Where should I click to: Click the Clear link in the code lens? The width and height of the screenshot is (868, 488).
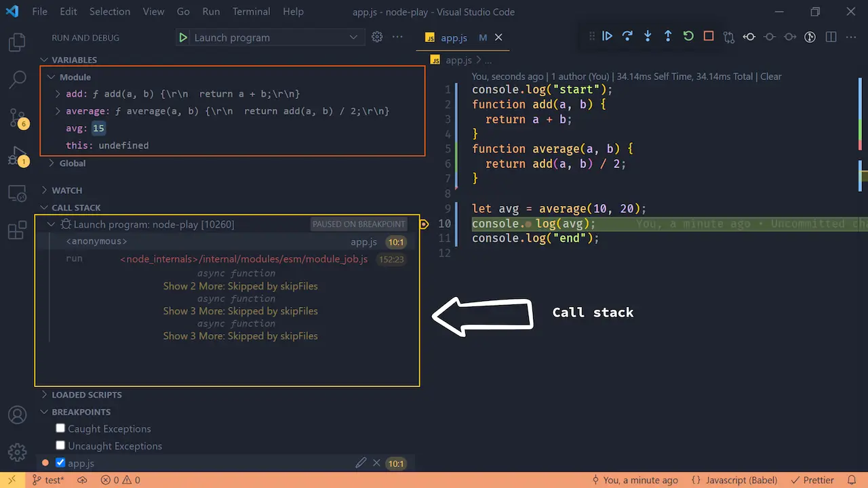coord(771,77)
